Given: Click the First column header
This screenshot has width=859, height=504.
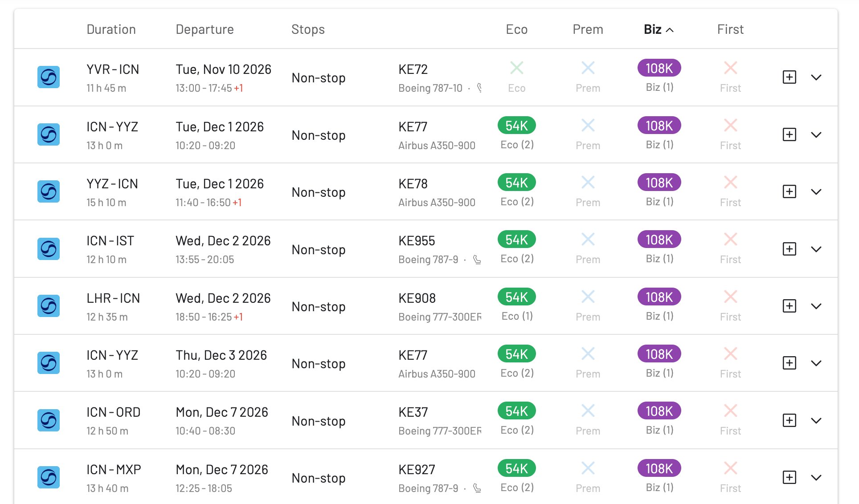Looking at the screenshot, I should pyautogui.click(x=730, y=29).
